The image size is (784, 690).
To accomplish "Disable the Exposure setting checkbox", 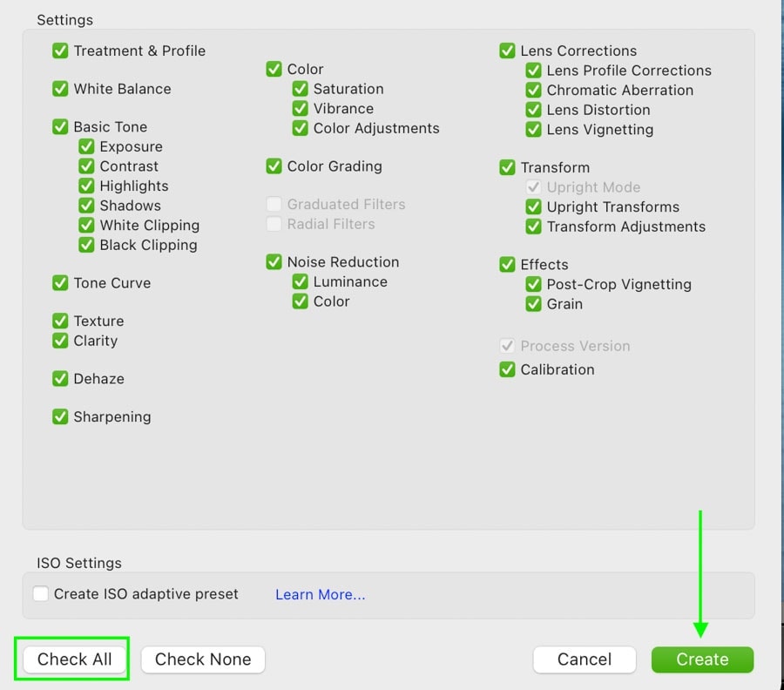I will (86, 146).
